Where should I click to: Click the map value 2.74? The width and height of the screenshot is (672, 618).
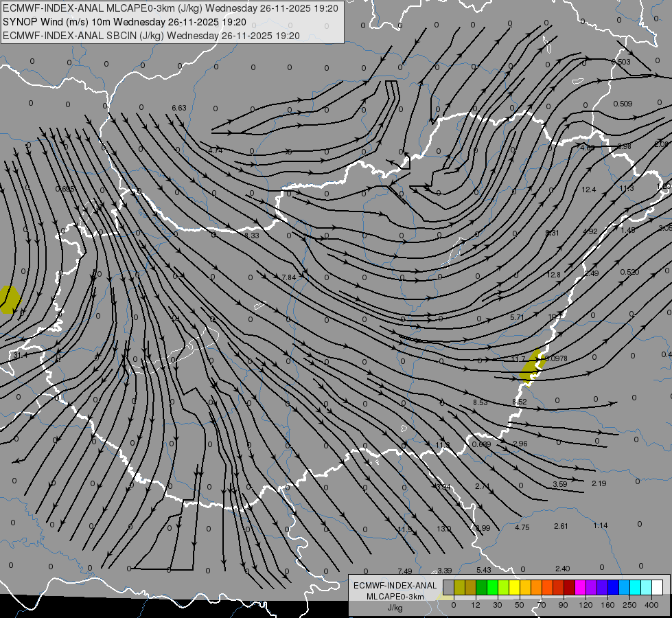pyautogui.click(x=482, y=486)
